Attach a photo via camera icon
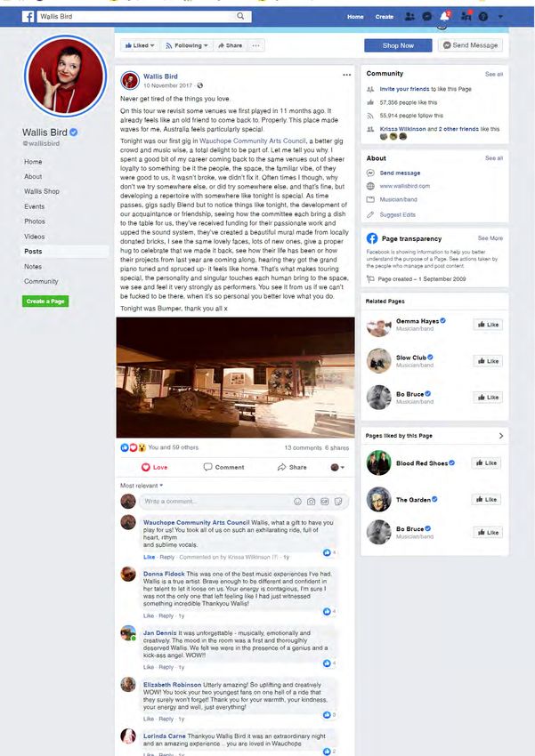This screenshot has height=756, width=535. (312, 502)
